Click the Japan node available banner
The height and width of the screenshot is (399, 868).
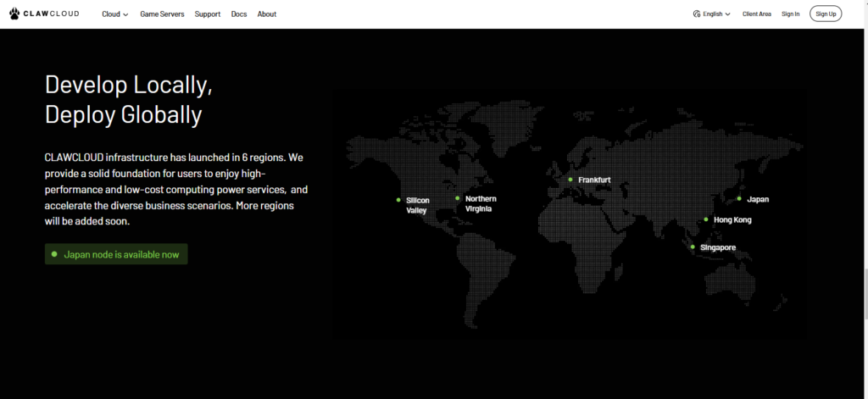pos(116,254)
